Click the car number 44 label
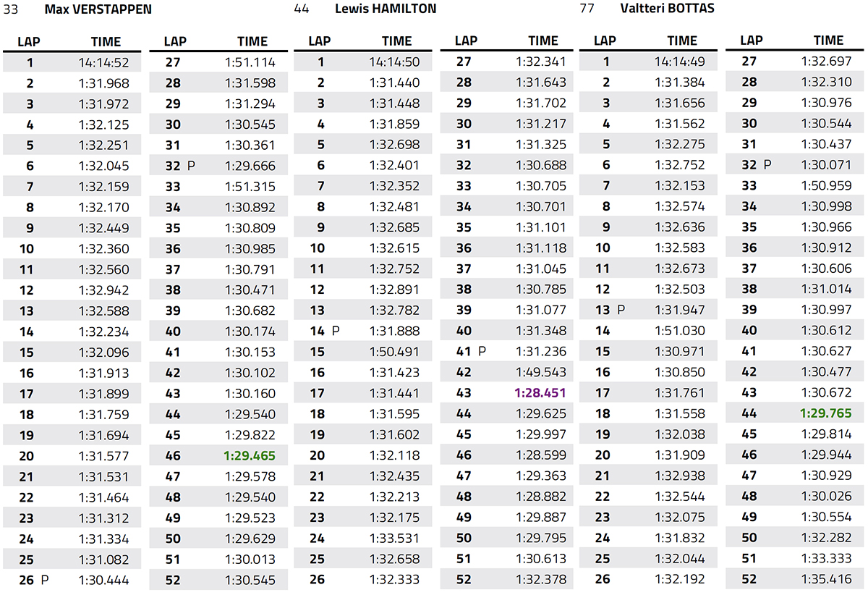 pos(302,9)
